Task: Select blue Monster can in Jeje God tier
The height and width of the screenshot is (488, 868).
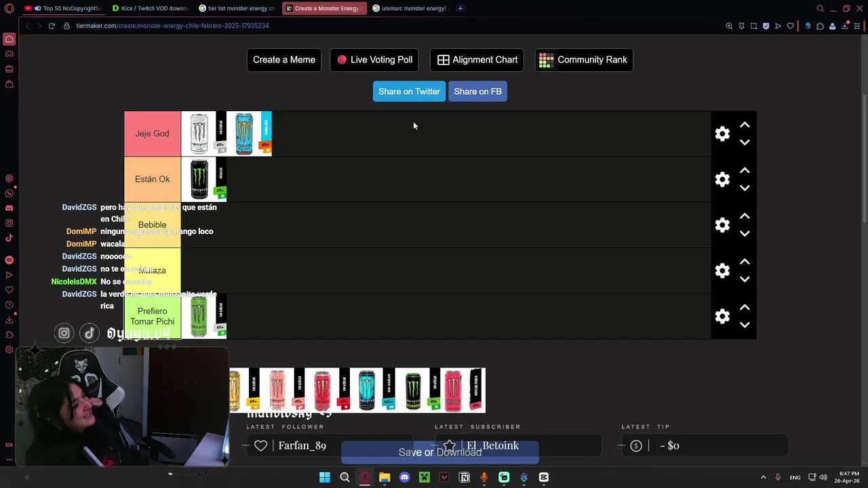Action: click(249, 134)
